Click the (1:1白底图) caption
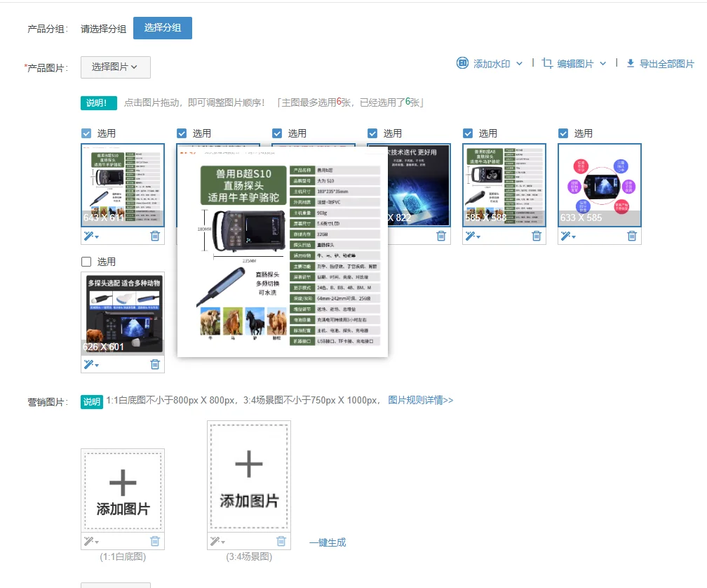The height and width of the screenshot is (588, 707). point(123,557)
